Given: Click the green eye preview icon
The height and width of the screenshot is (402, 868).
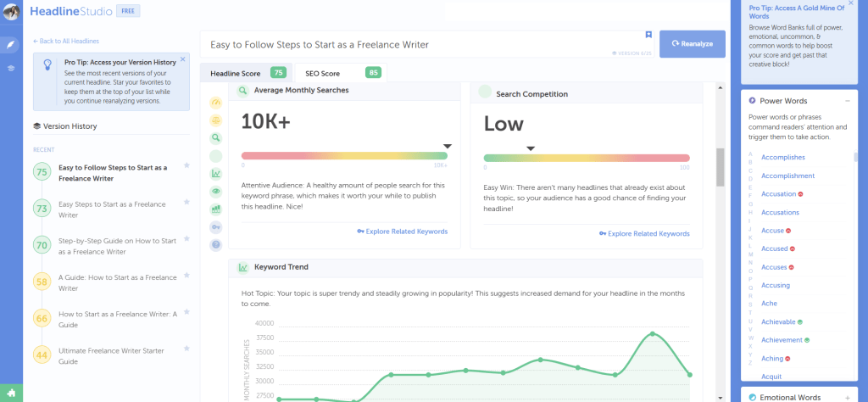Looking at the screenshot, I should (215, 192).
